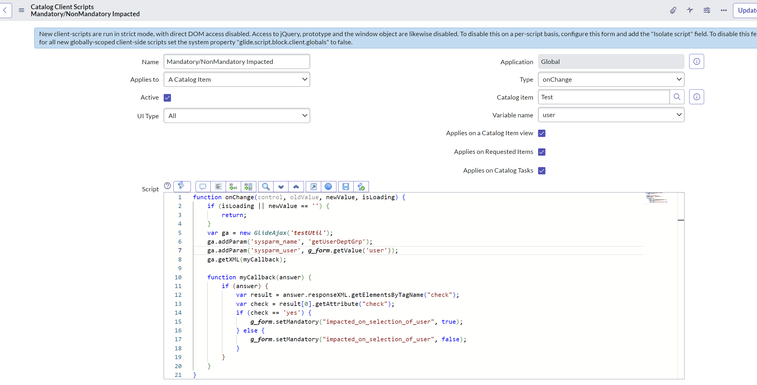Click the Application field showing Global
757x385 pixels.
pos(611,61)
